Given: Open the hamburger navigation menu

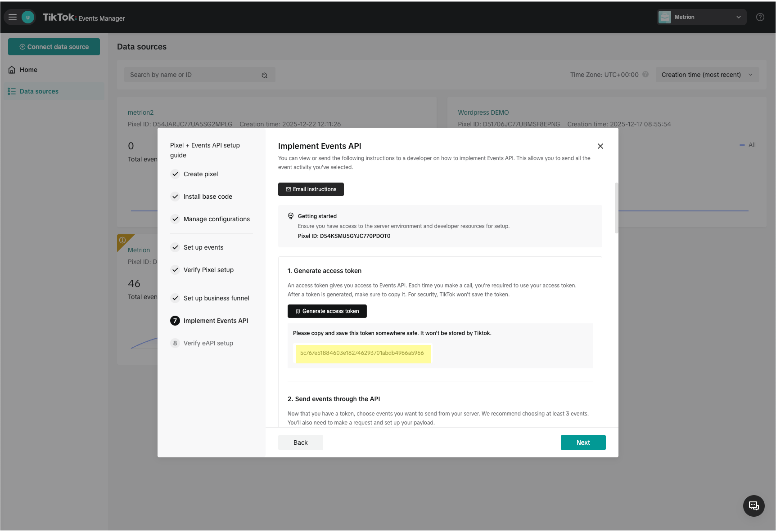Looking at the screenshot, I should tap(13, 17).
